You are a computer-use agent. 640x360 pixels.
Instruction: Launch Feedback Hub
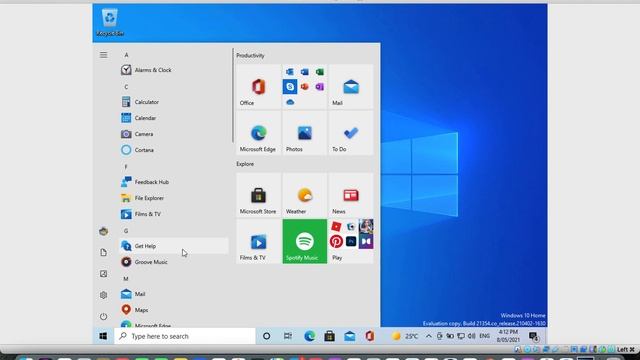point(174,182)
